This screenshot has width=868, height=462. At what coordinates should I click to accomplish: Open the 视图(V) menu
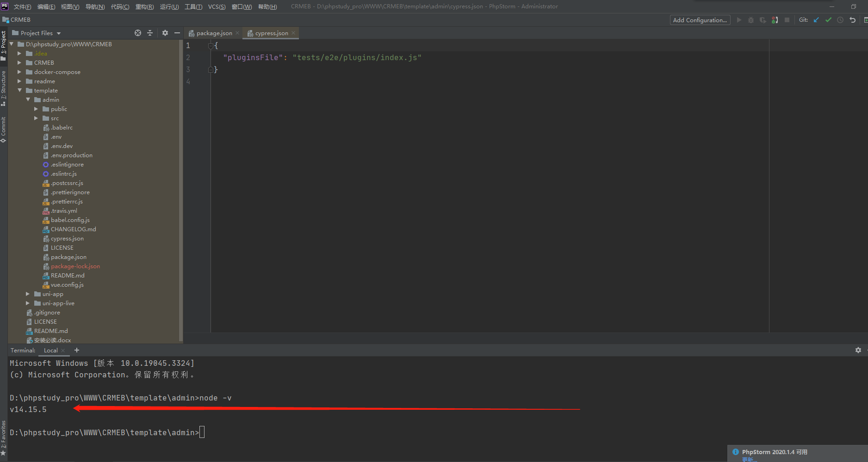click(70, 6)
